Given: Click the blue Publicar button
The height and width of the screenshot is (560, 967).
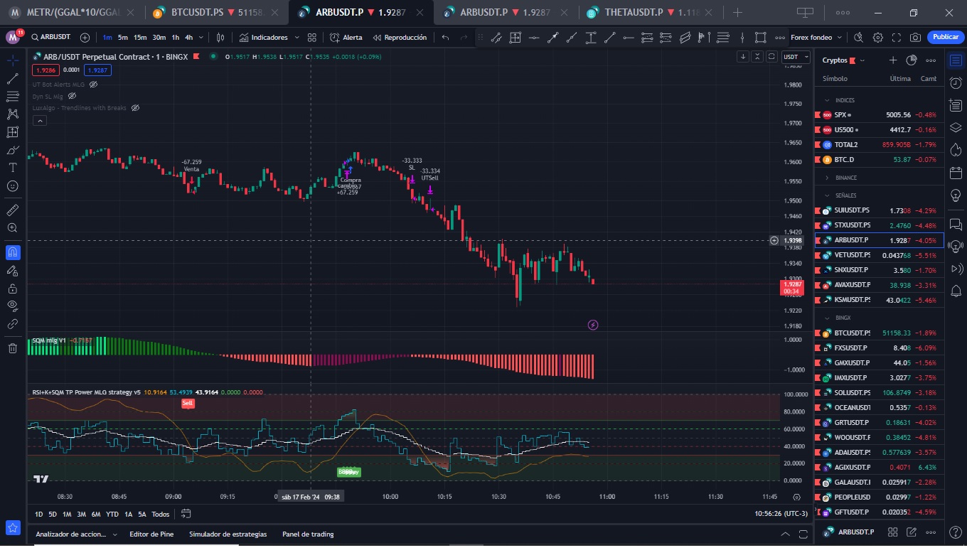Looking at the screenshot, I should tap(946, 38).
